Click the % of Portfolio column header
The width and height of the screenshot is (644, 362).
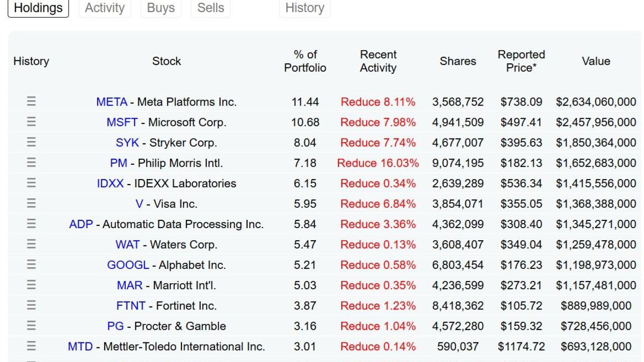point(305,61)
